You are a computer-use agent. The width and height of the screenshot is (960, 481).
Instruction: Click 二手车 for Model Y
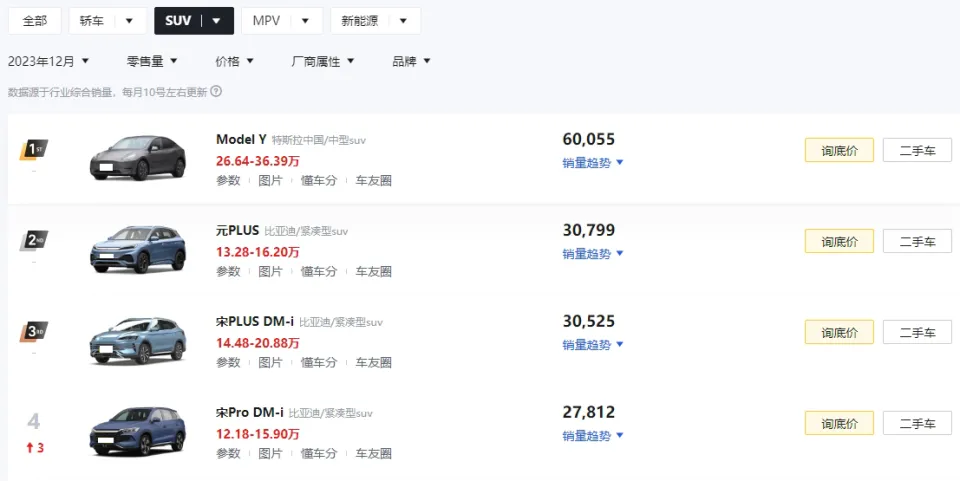coord(917,151)
